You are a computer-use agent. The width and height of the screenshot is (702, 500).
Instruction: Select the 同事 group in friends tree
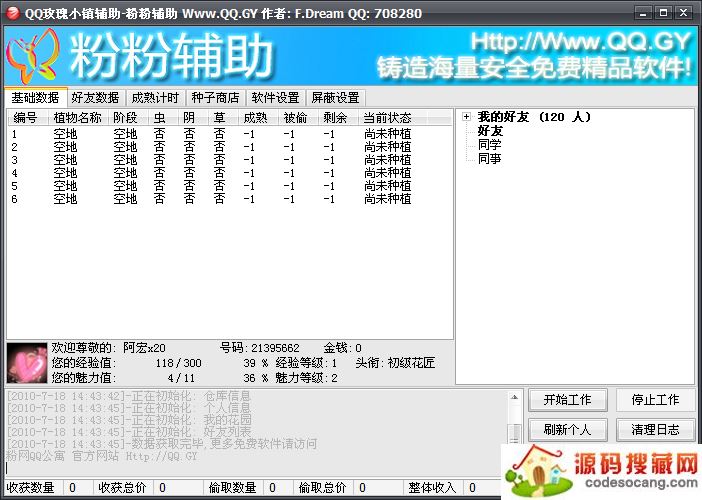point(489,158)
